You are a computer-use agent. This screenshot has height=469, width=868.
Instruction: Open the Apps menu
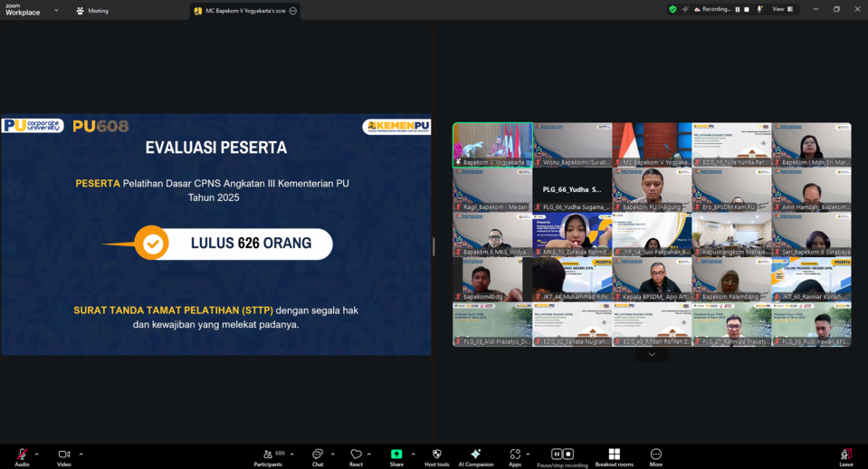[515, 456]
